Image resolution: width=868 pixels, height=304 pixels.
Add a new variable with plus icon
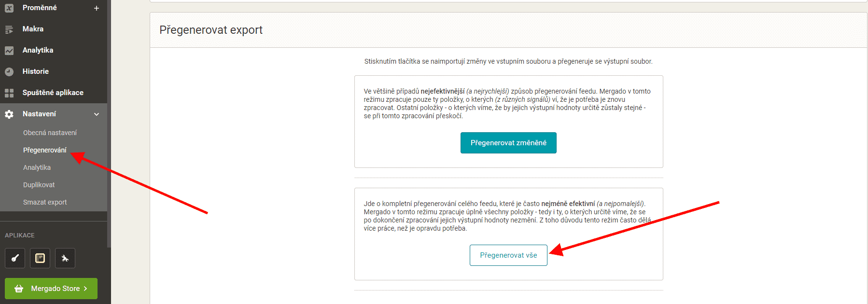tap(97, 8)
